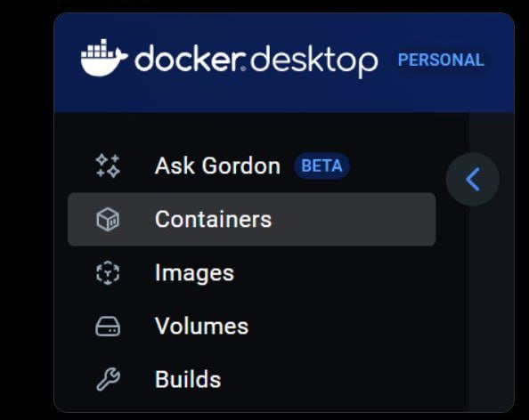Screen dimensions: 529x420
Task: Open the Ask Gordon text label
Action: pyautogui.click(x=217, y=166)
